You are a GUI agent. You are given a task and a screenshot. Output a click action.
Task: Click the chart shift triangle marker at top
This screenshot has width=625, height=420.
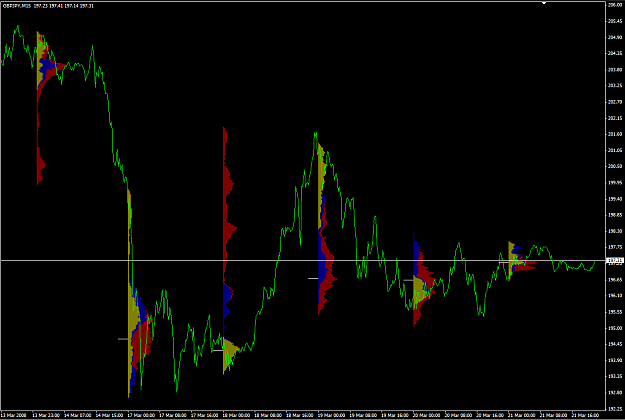coord(544,3)
